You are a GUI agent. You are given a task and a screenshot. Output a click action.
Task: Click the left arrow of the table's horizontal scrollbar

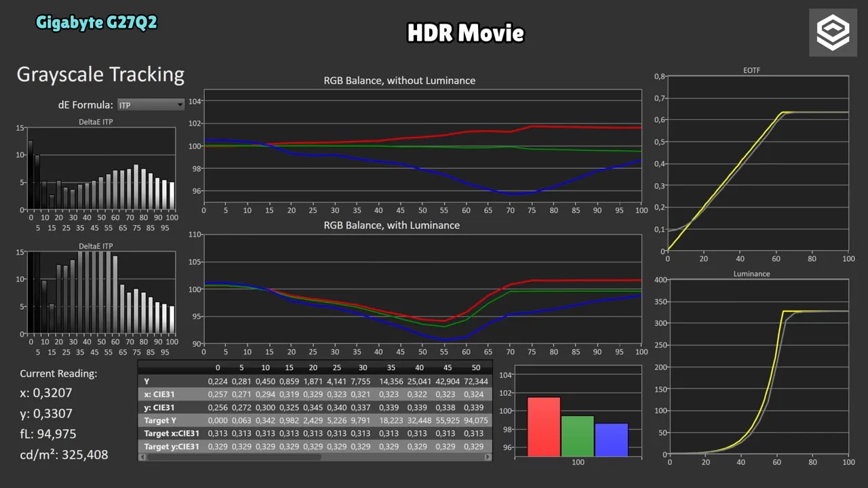point(141,457)
